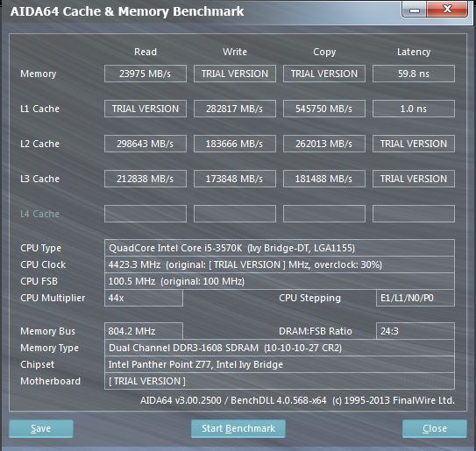476x451 pixels.
Task: Click the empty L4 Cache Latency field
Action: point(414,214)
